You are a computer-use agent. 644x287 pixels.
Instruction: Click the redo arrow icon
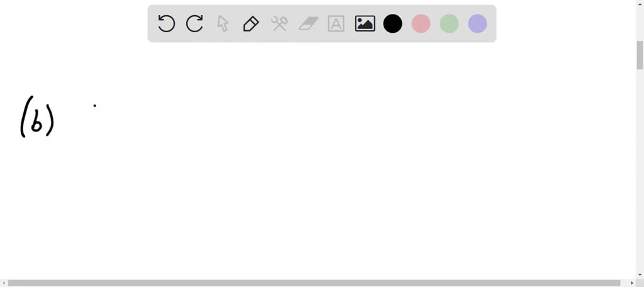(194, 24)
